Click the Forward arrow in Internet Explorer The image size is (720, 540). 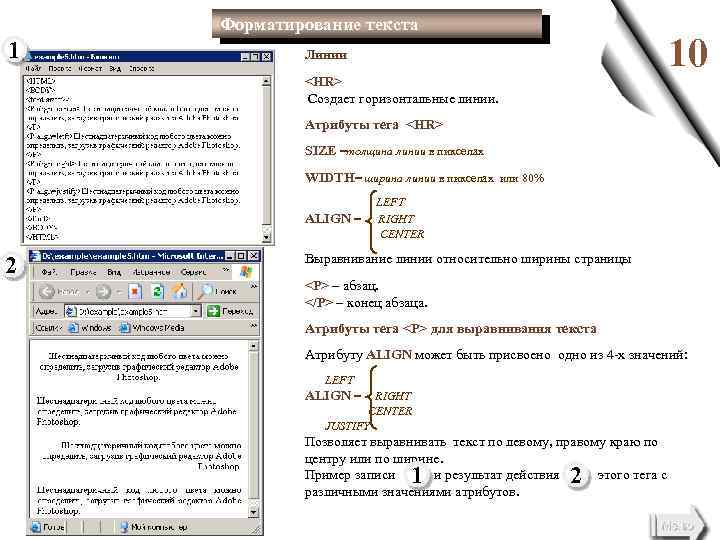pyautogui.click(x=103, y=291)
